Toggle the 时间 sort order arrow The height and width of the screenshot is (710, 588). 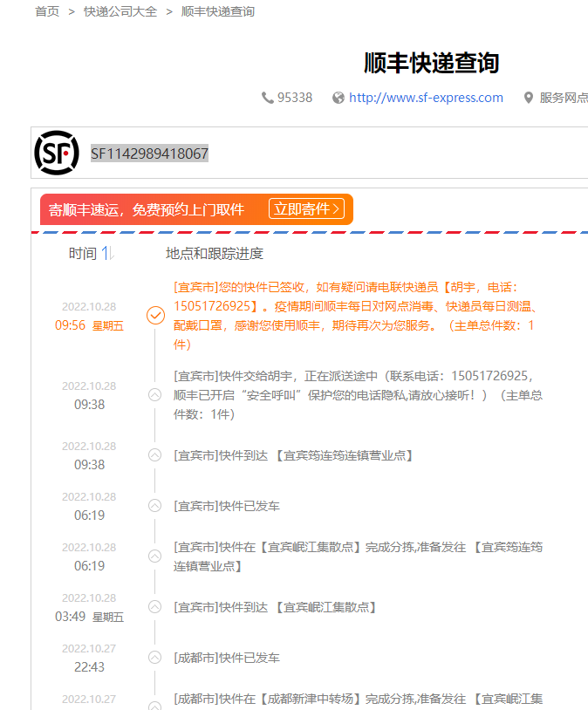108,253
